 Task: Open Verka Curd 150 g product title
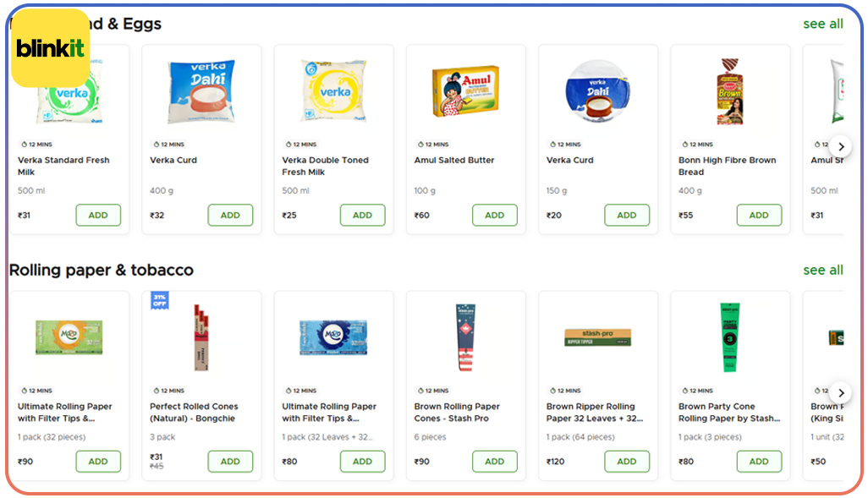point(570,161)
